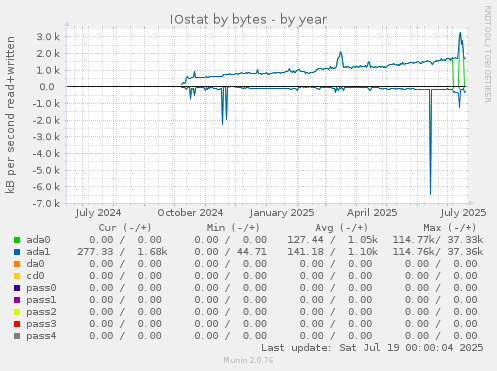
Task: Click the '-7.0 k' y-axis label
Action: [x=46, y=203]
